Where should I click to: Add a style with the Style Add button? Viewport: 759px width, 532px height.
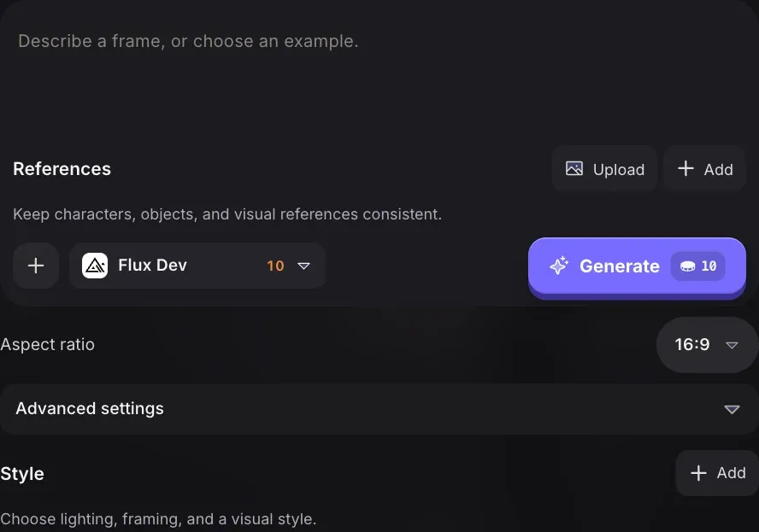(x=717, y=473)
